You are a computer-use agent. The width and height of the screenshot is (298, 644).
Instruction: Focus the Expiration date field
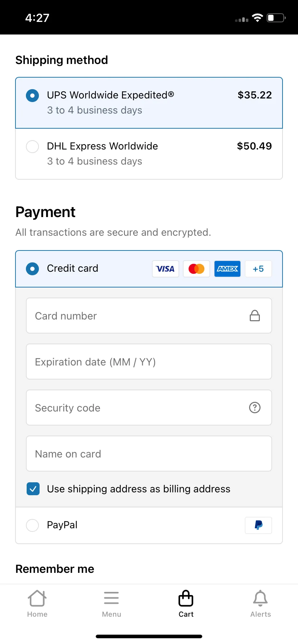coord(149,362)
